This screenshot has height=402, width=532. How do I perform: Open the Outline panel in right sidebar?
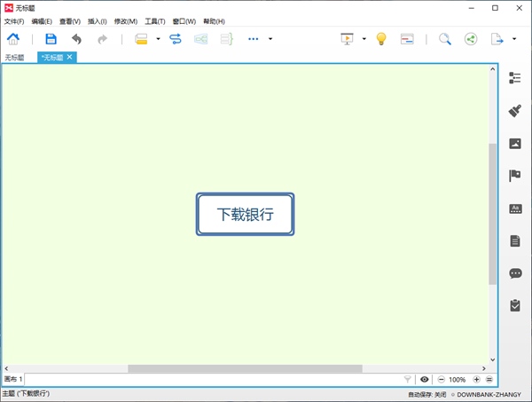(x=515, y=78)
